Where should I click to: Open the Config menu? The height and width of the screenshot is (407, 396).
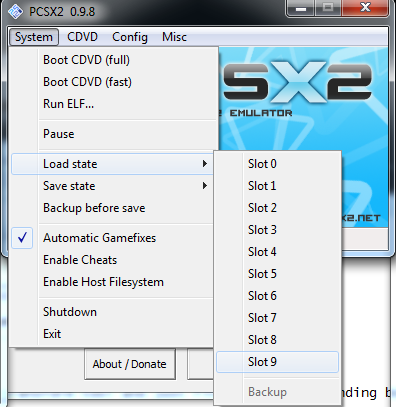[130, 37]
